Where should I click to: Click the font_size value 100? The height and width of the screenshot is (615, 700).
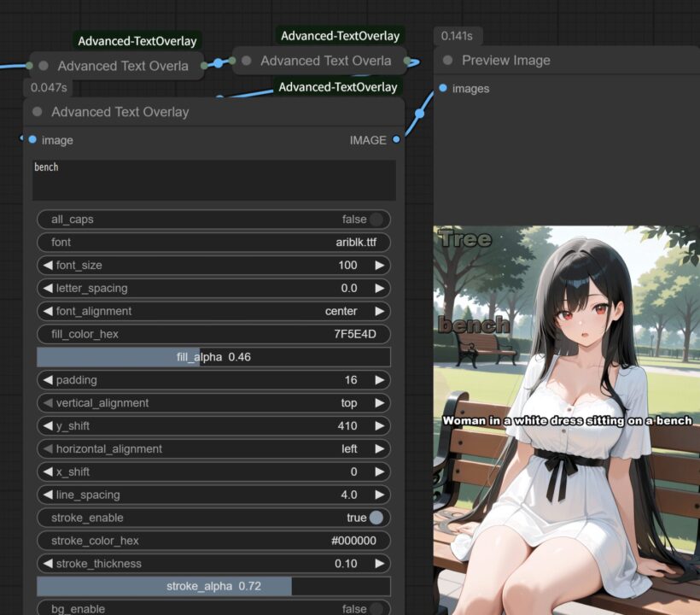click(x=347, y=266)
